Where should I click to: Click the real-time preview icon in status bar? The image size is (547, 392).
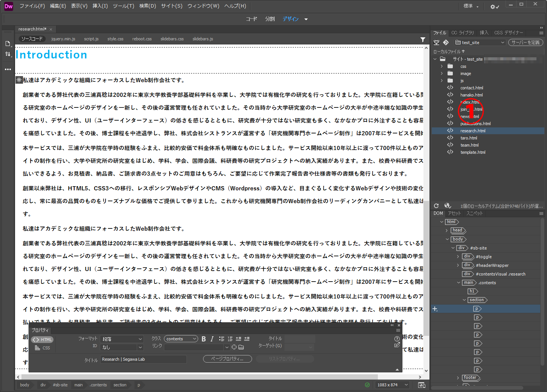click(x=422, y=385)
